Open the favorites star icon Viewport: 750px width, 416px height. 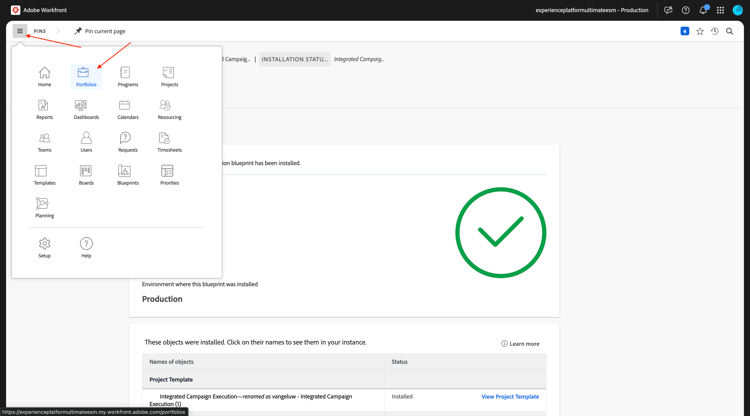(x=700, y=31)
